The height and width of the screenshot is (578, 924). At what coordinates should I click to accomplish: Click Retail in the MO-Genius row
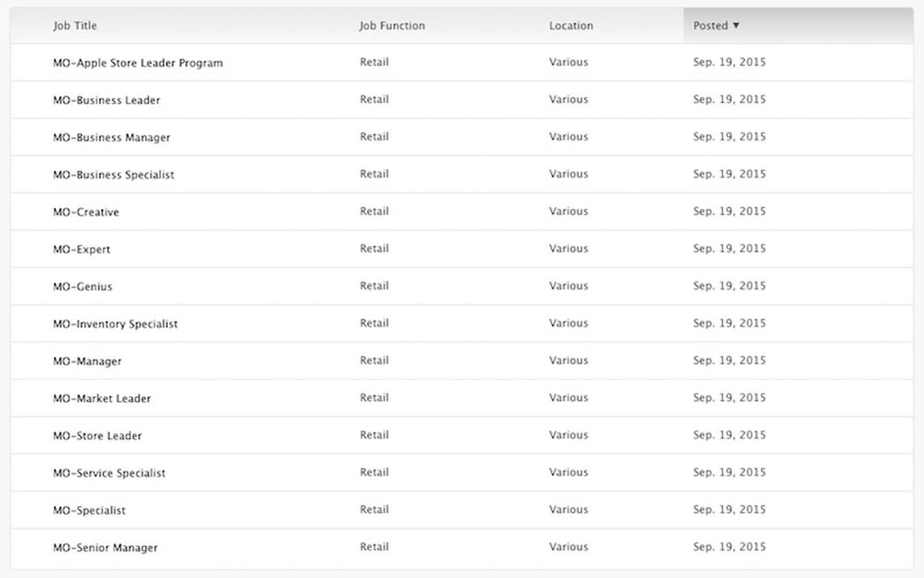tap(374, 286)
